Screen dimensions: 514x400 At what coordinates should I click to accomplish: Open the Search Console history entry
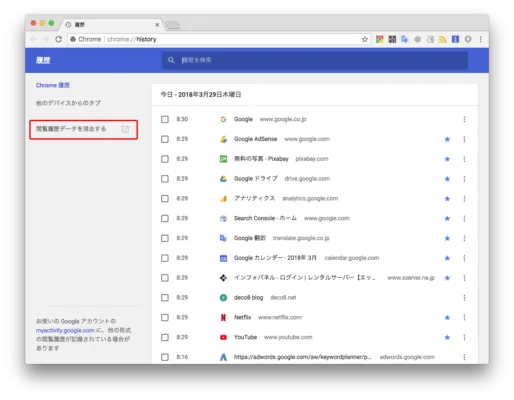click(265, 218)
